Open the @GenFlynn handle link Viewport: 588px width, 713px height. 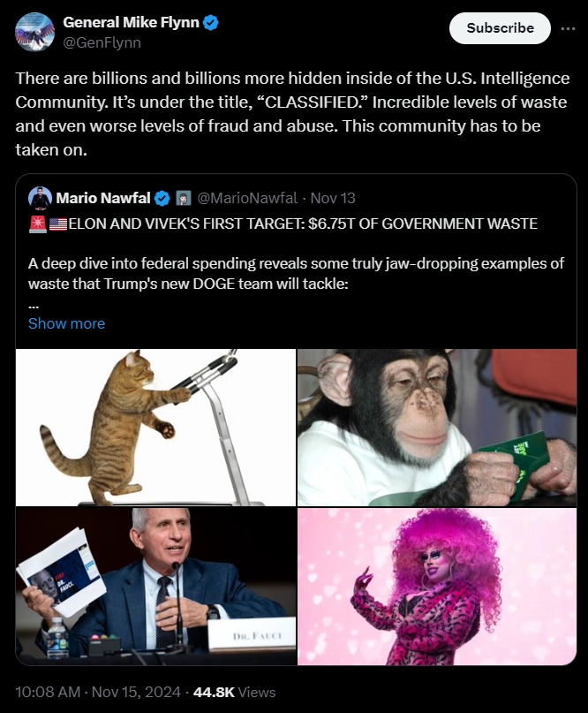pos(102,42)
